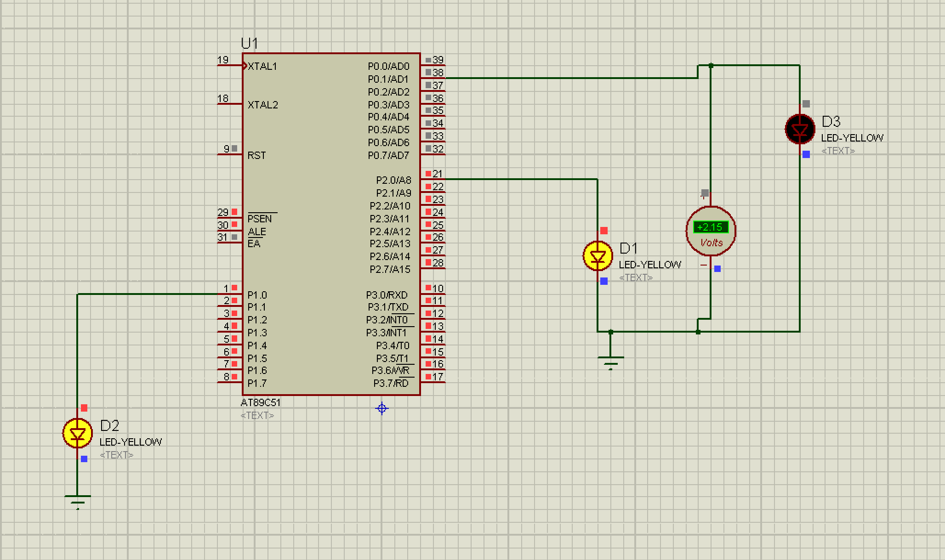Select the ground symbol below D2

pos(78,502)
